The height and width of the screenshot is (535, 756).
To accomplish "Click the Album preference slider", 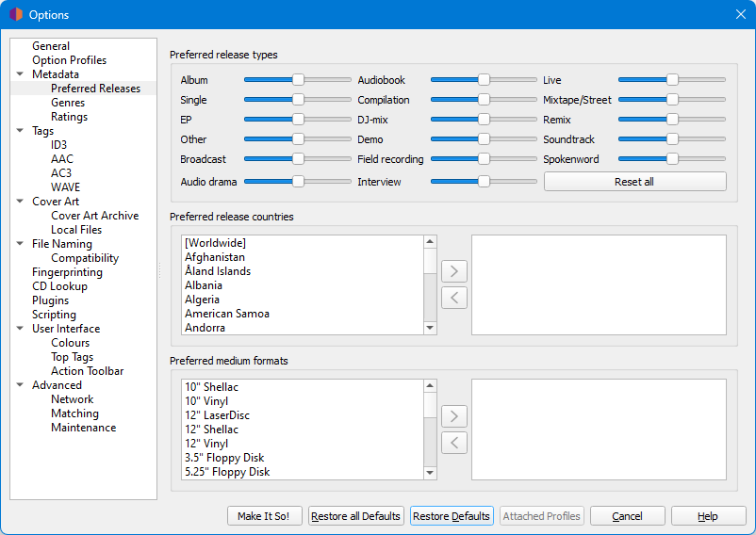I will coord(298,80).
